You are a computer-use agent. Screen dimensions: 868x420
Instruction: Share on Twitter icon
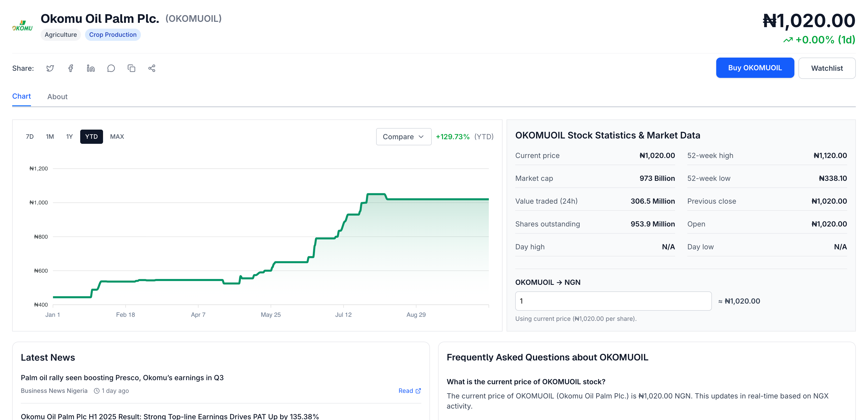pyautogui.click(x=50, y=68)
